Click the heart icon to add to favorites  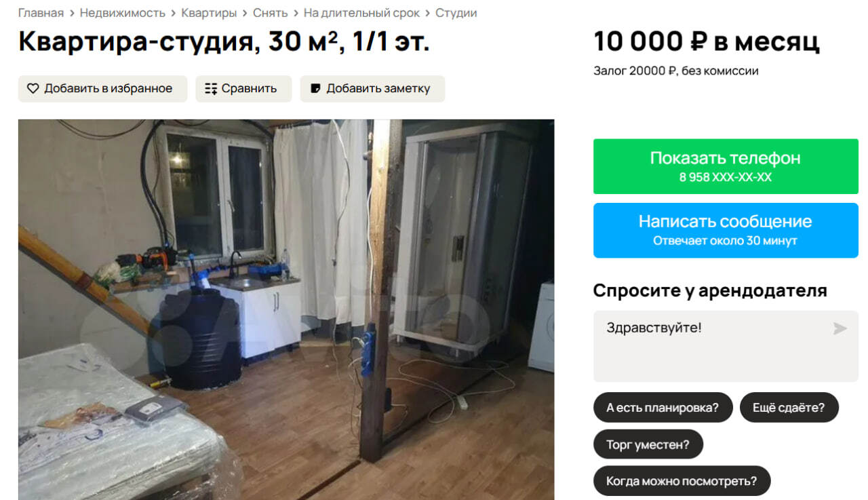pos(33,89)
